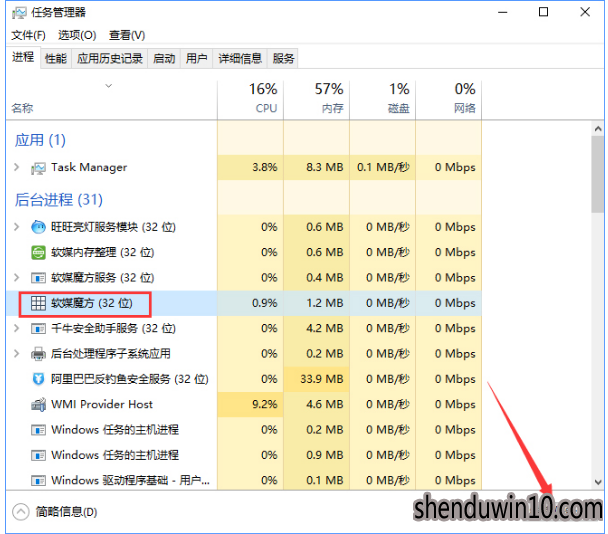
Task: Switch to the 详细信息 tab
Action: 240,59
